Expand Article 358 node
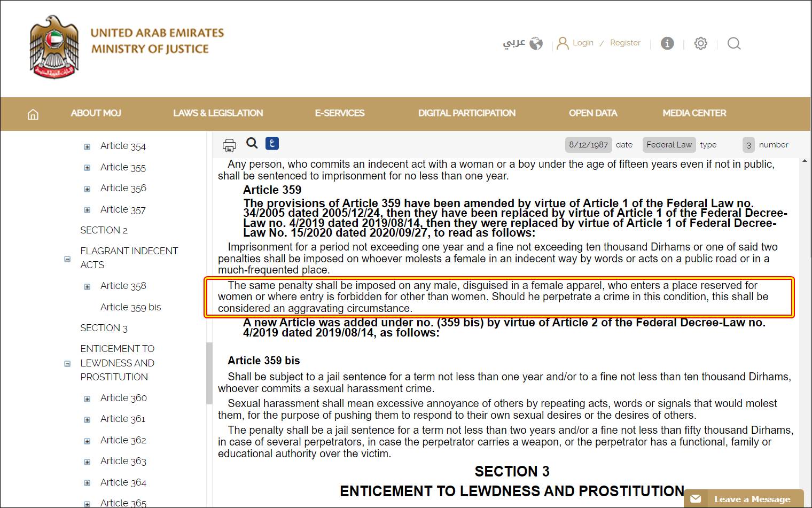The width and height of the screenshot is (812, 508). coord(87,286)
